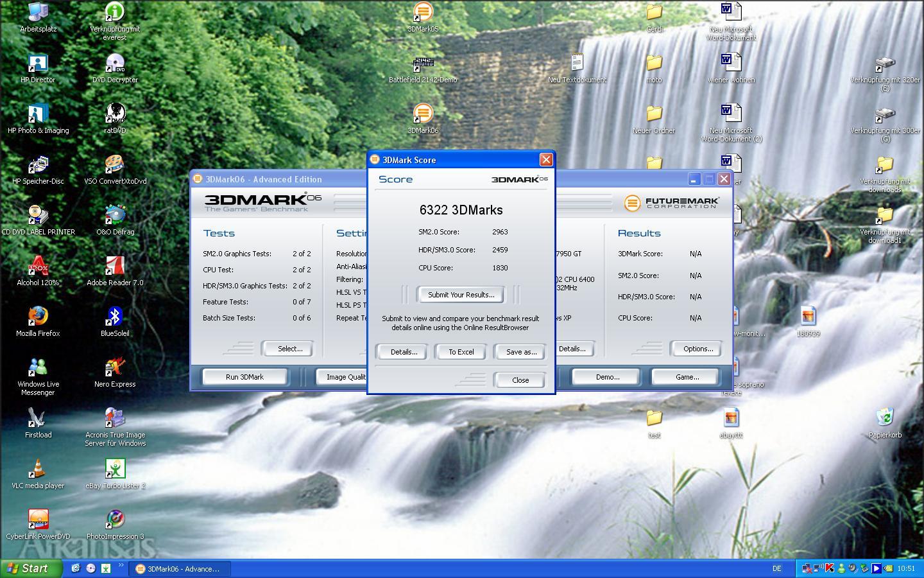Click Run 3DMark button
The width and height of the screenshot is (924, 578).
(x=244, y=377)
